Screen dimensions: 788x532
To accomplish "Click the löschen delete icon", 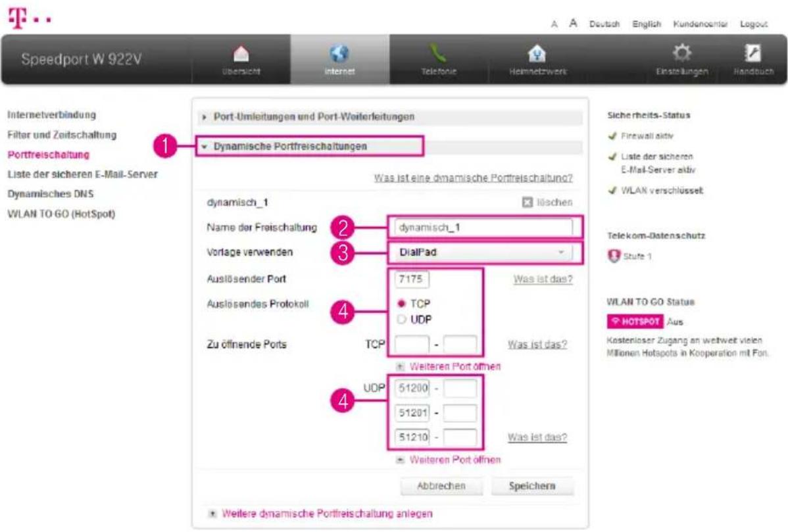I will coord(527,203).
